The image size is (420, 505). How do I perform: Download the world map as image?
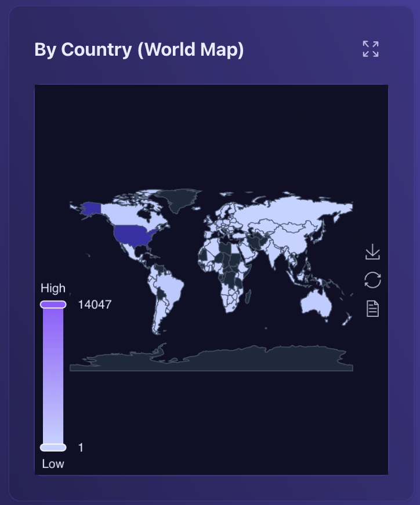point(372,251)
